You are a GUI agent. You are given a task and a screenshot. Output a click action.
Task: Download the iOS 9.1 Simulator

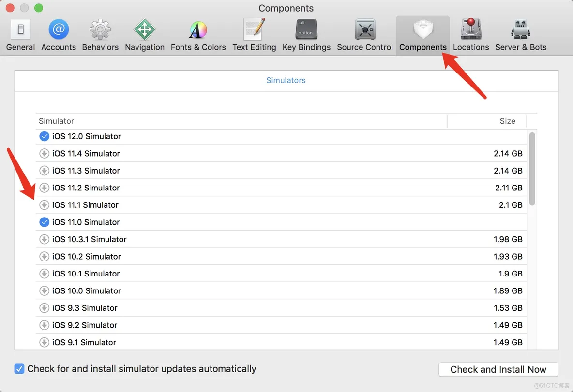point(44,342)
